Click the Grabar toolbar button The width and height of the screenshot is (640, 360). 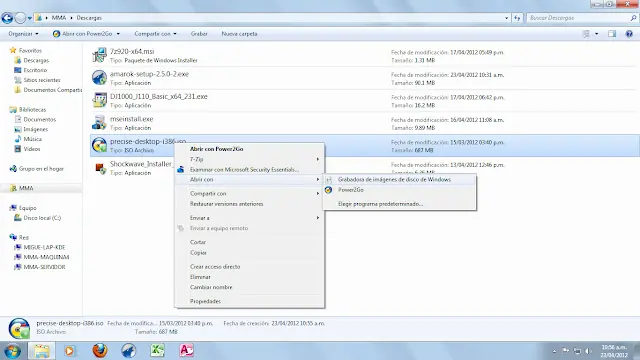pos(199,34)
